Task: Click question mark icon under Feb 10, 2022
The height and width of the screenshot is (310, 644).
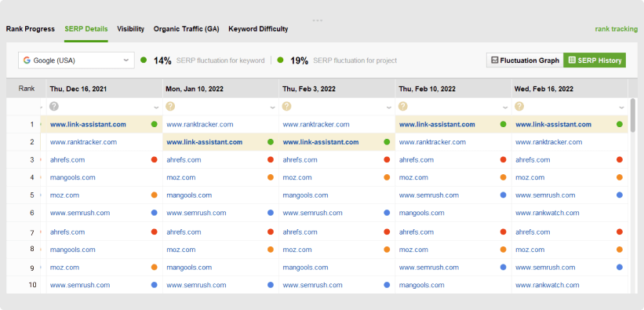Action: coord(403,106)
